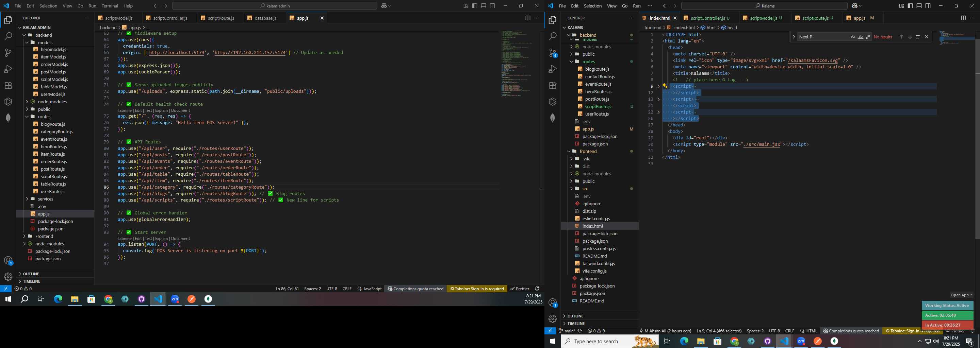Toggle Match Whole Word in find widget
This screenshot has width=980, height=348.
tap(861, 37)
